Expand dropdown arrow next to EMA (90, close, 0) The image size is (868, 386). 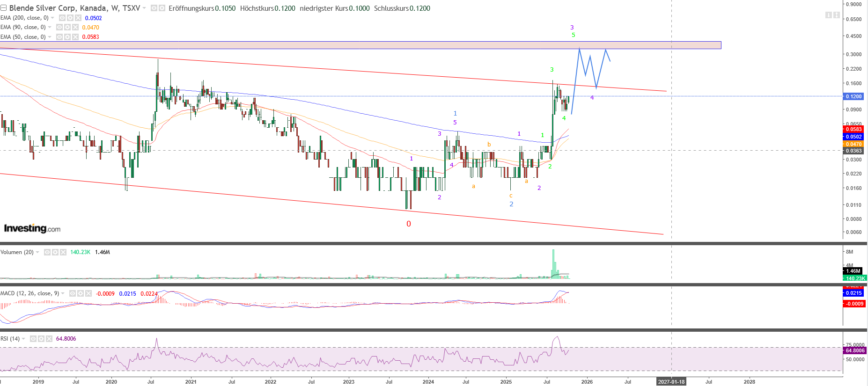(50, 27)
